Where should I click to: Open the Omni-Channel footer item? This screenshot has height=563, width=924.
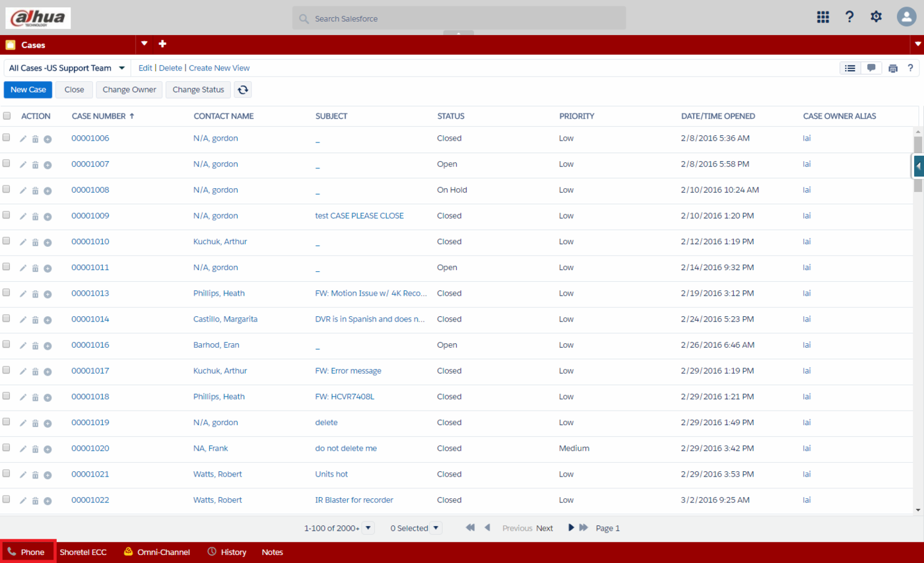click(156, 552)
